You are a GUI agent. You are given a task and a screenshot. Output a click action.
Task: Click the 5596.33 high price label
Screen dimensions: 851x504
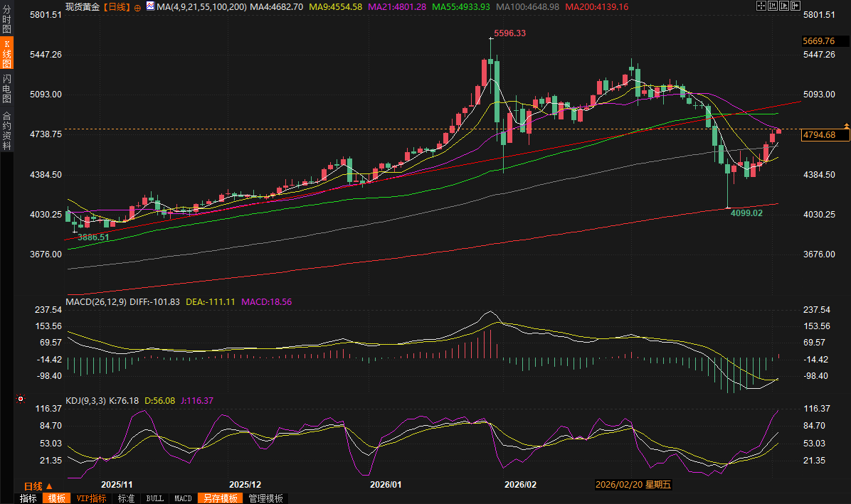click(x=509, y=33)
